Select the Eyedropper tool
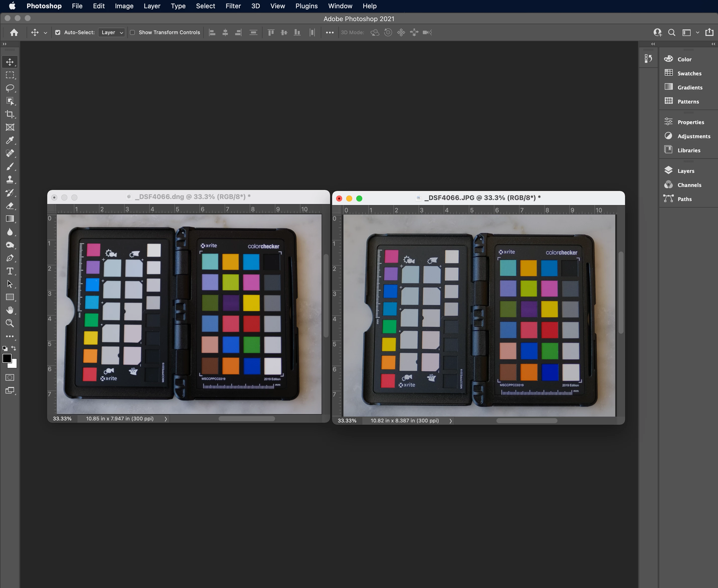 (x=10, y=140)
